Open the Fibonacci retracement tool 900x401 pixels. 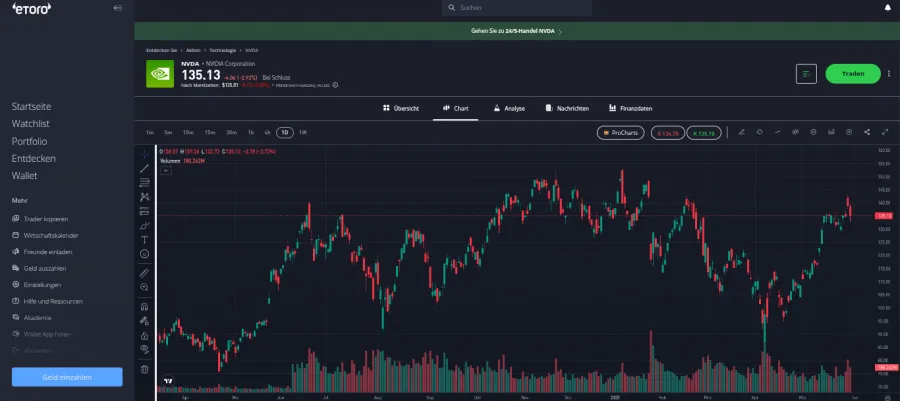[x=144, y=182]
